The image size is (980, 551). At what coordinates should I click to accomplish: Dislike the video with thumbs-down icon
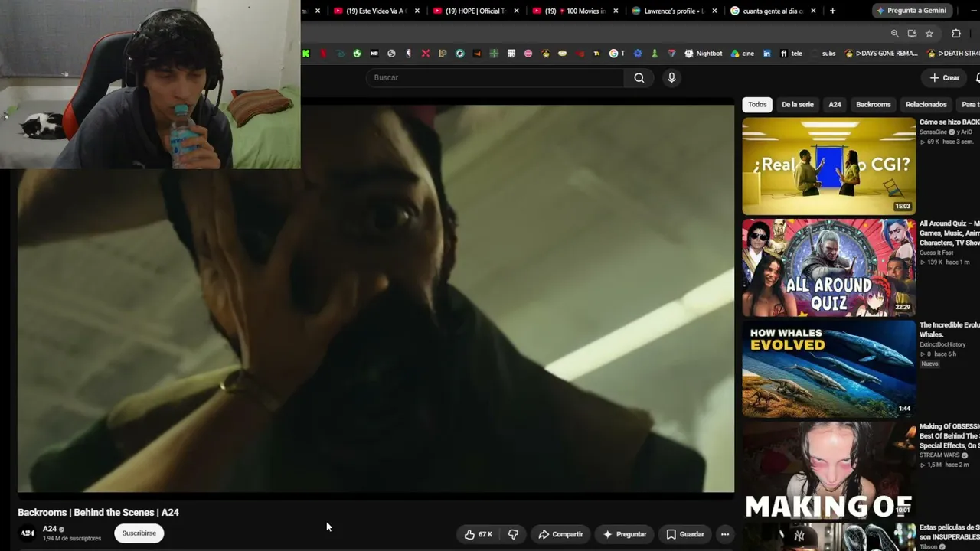tap(513, 534)
